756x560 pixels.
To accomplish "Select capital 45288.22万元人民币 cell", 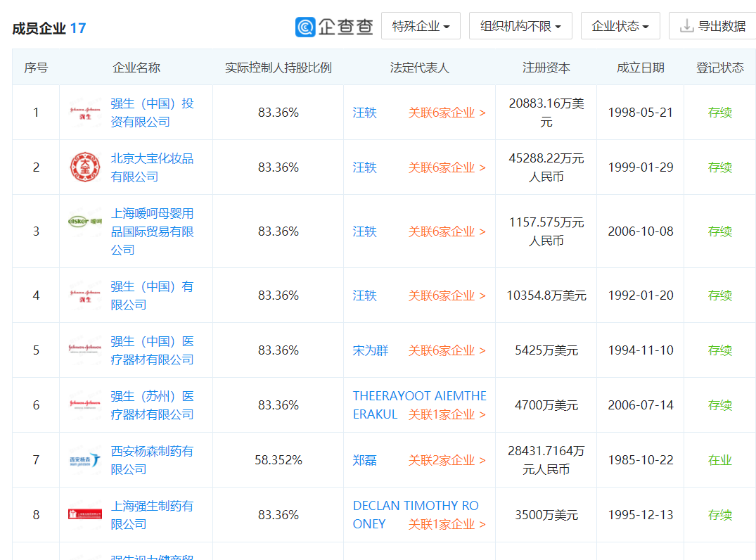I will pyautogui.click(x=546, y=167).
